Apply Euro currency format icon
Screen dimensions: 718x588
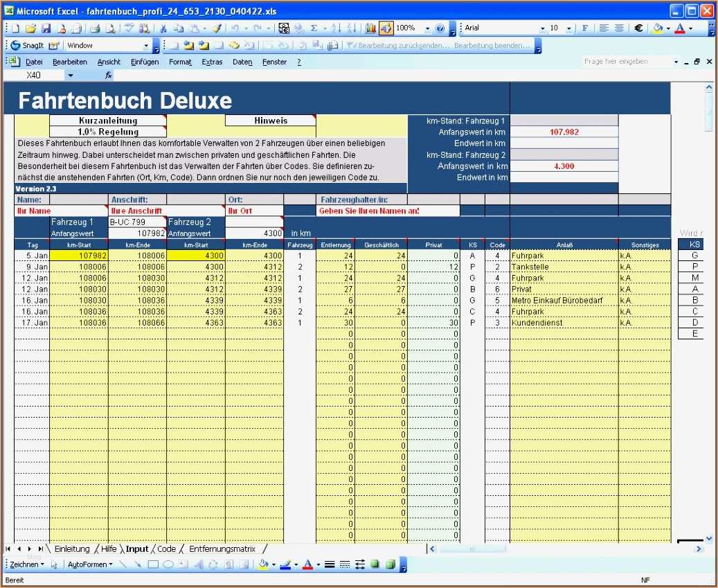click(x=638, y=28)
